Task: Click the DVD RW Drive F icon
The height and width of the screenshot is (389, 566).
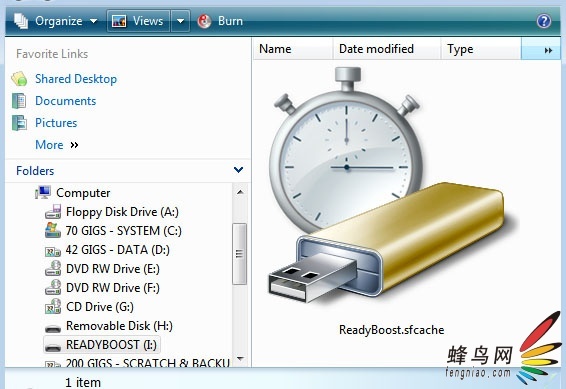Action: 53,287
